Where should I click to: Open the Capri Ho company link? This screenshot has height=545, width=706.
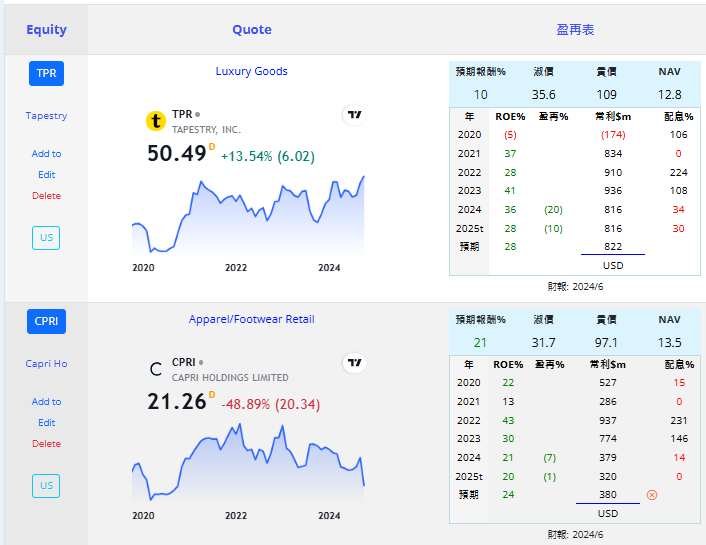click(46, 364)
